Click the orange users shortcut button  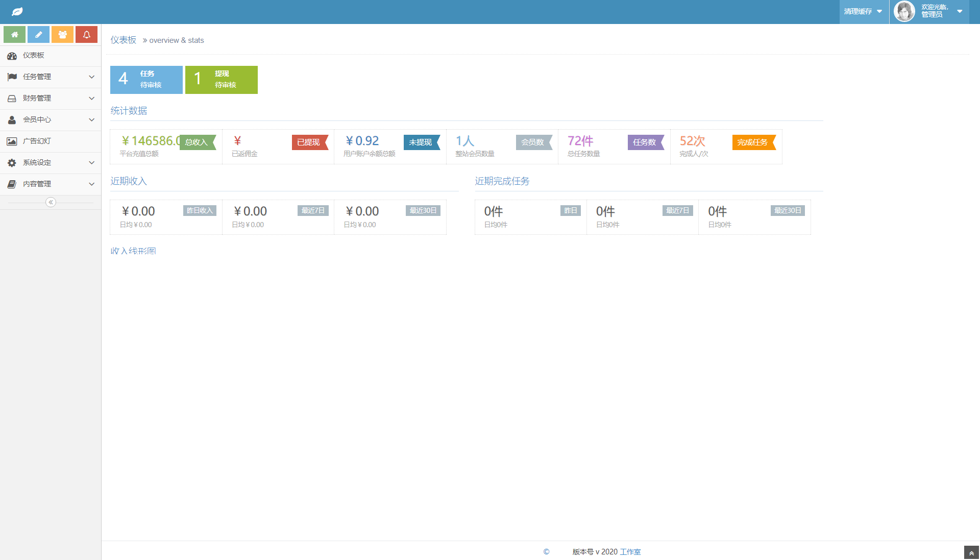pos(62,35)
